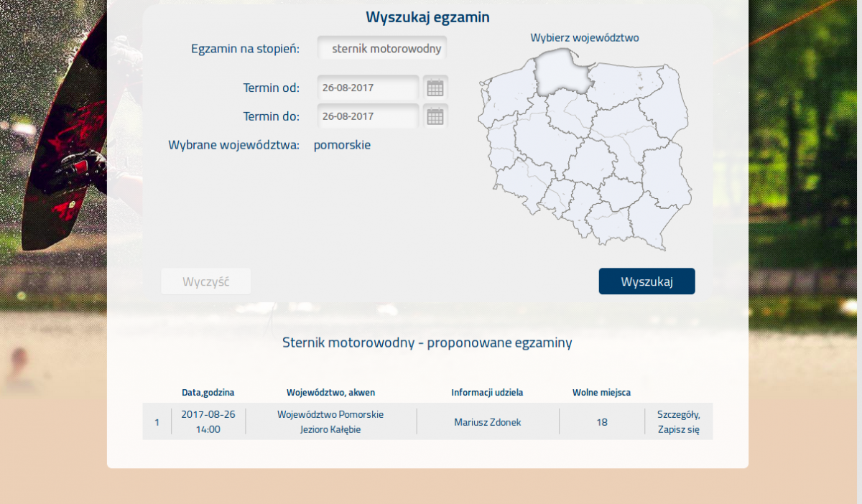862x504 pixels.
Task: Click the date cell 2017-08-26 14:00
Action: [208, 422]
